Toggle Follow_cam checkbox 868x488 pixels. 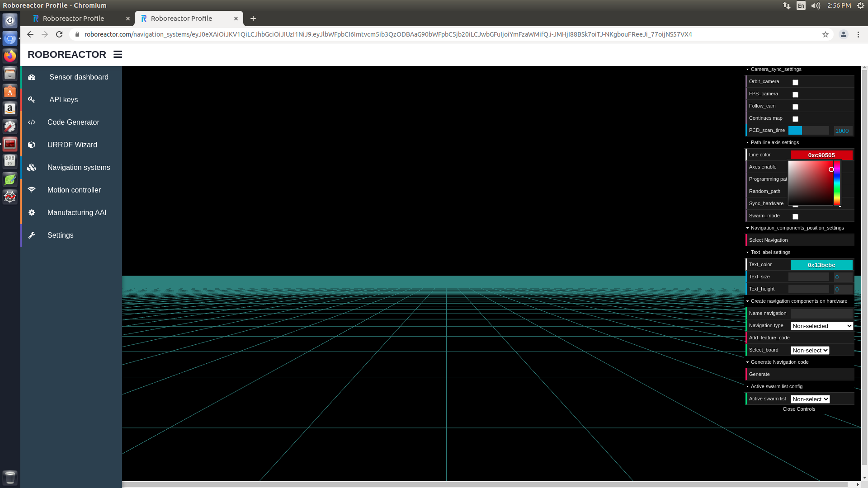795,107
